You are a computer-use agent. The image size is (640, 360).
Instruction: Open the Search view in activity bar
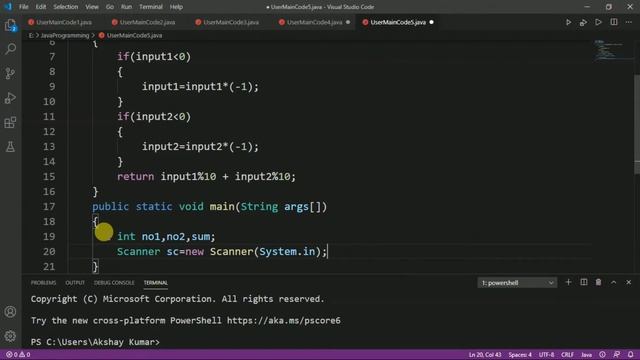point(10,49)
